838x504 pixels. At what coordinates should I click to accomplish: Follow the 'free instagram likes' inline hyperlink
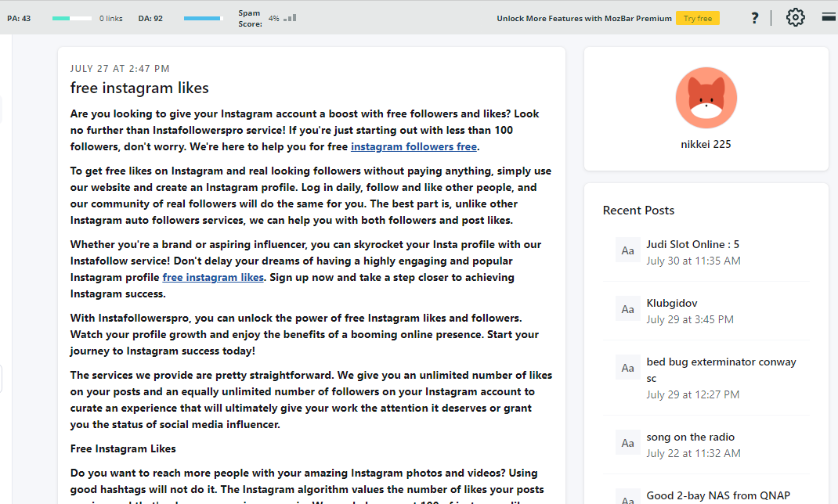tap(213, 277)
